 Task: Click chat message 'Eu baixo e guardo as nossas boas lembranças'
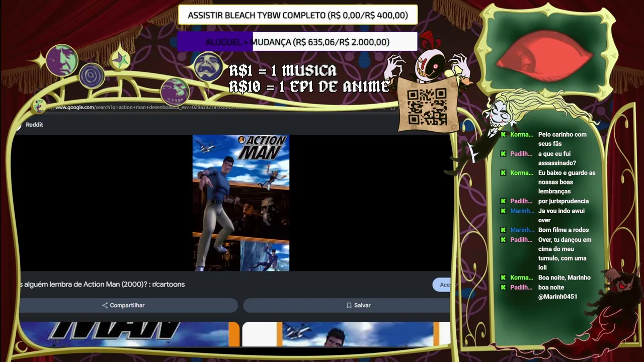pyautogui.click(x=567, y=182)
